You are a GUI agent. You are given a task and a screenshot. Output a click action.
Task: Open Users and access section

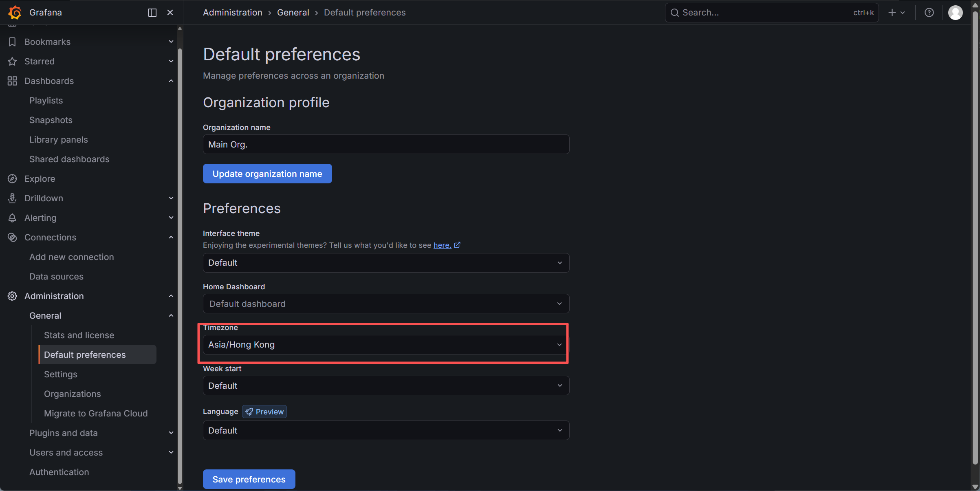(66, 452)
